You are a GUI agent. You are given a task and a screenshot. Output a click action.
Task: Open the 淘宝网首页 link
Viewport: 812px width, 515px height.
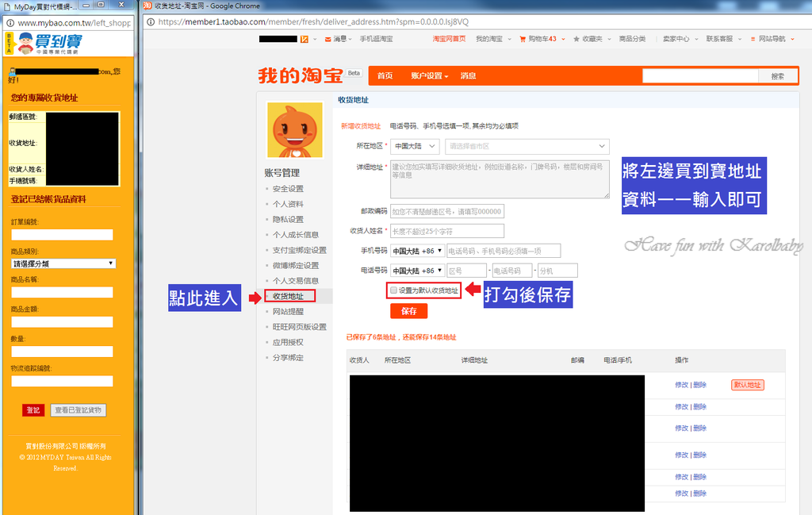tap(449, 39)
